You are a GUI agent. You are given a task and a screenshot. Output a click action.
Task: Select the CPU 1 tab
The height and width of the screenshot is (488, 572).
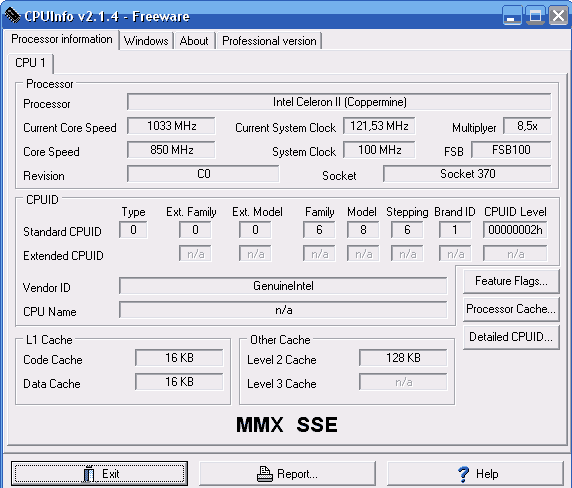(30, 63)
